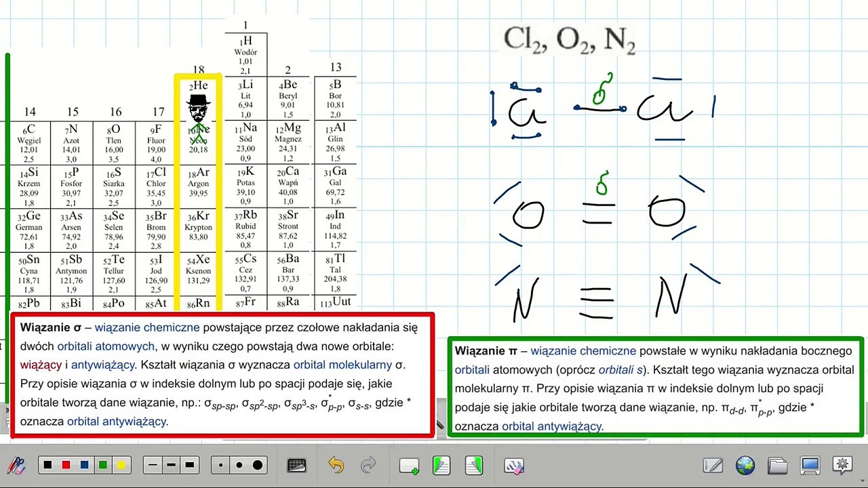This screenshot has width=868, height=488.
Task: Click the Xenon 'Ksenon' cell
Action: (x=199, y=273)
